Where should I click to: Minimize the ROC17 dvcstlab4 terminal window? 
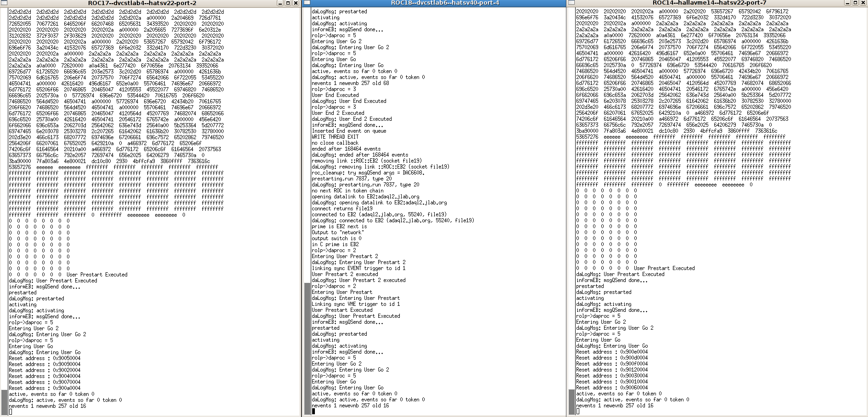coord(280,3)
